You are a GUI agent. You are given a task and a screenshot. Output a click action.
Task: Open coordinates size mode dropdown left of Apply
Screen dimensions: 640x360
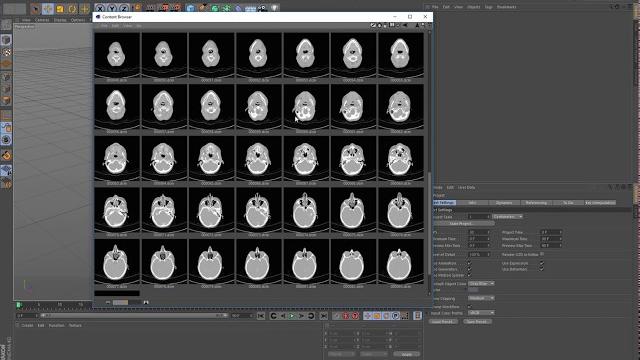click(x=373, y=354)
